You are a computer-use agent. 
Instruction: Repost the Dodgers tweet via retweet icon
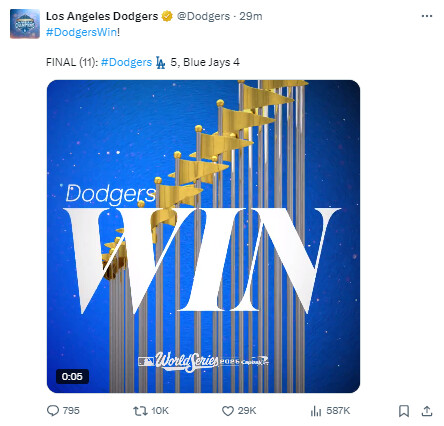point(140,411)
